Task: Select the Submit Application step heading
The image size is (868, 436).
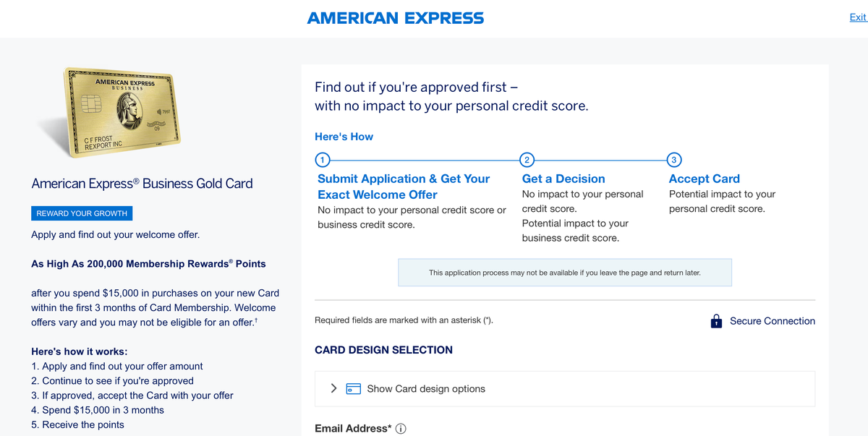Action: coord(404,187)
